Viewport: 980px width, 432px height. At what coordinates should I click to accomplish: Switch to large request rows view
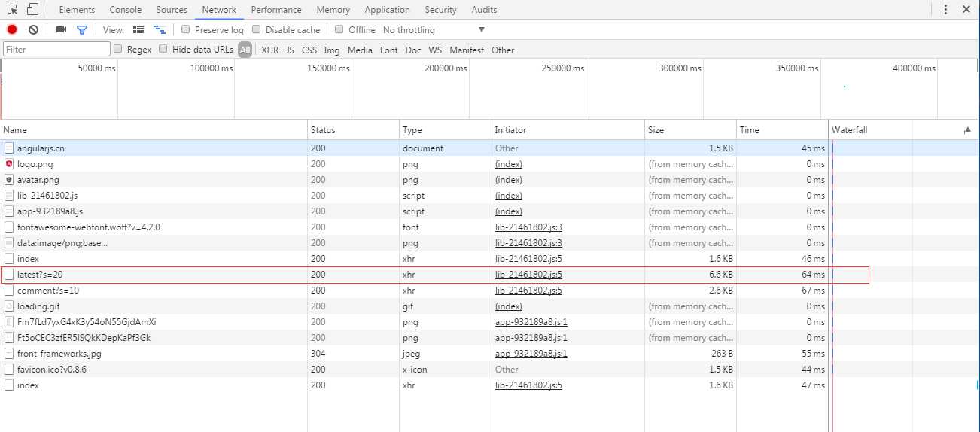pos(138,29)
